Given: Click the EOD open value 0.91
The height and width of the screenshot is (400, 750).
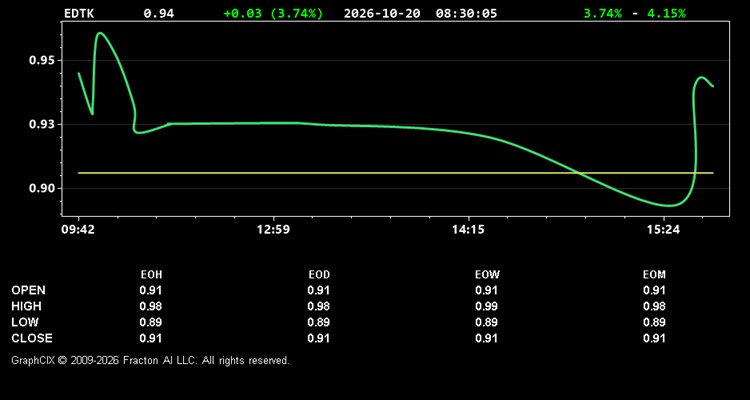Looking at the screenshot, I should 319,290.
